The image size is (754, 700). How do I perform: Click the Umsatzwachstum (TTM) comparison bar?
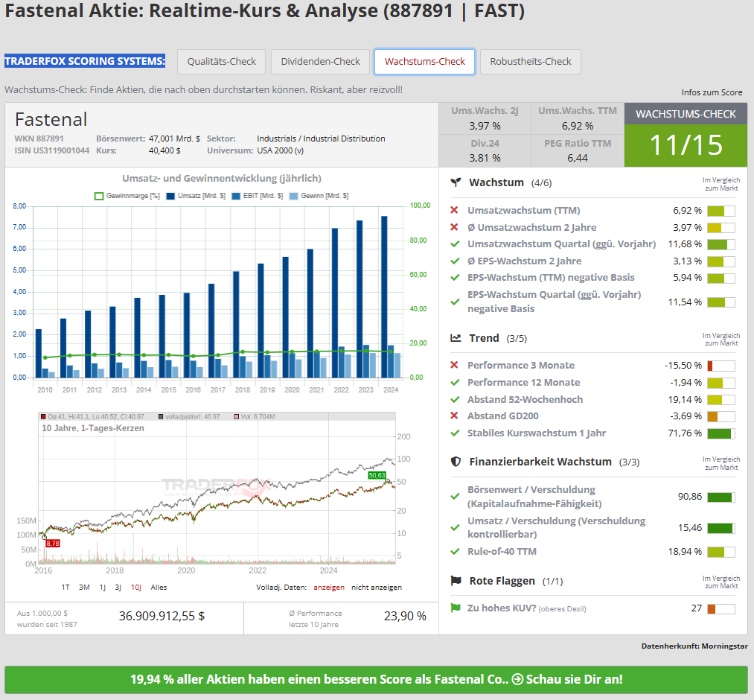click(721, 211)
